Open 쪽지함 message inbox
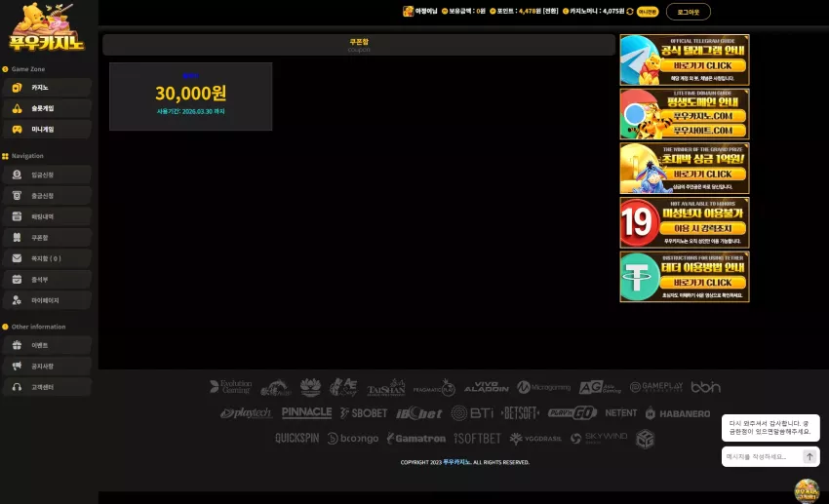The height and width of the screenshot is (504, 829). point(47,258)
